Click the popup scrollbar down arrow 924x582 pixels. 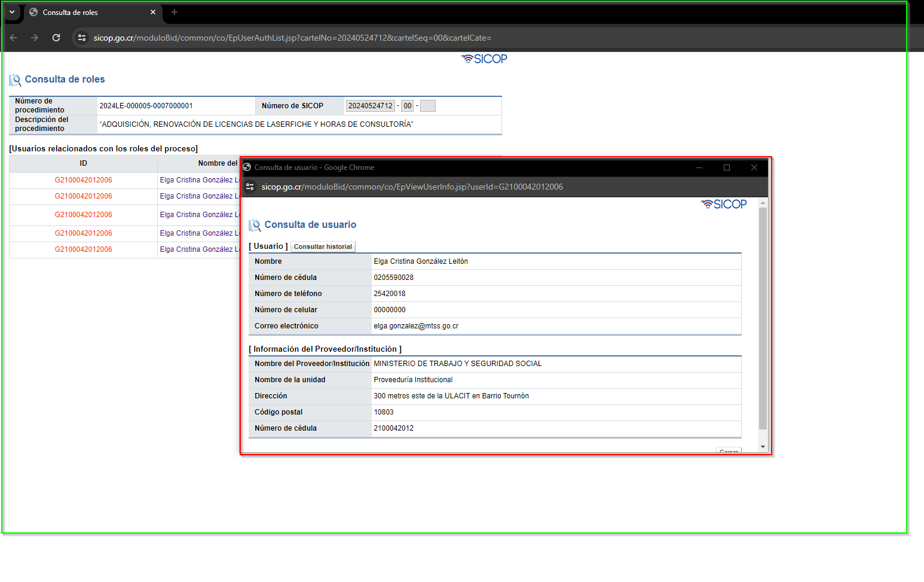763,447
